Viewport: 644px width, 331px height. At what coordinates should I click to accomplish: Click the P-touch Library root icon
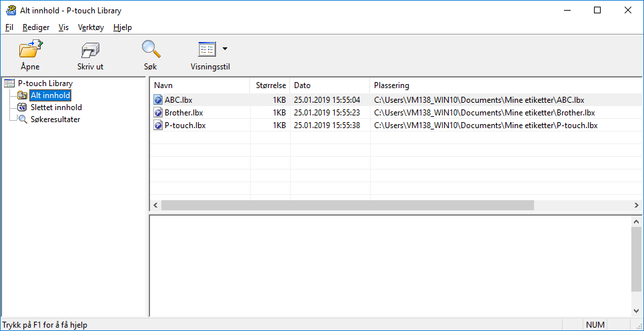[x=9, y=83]
